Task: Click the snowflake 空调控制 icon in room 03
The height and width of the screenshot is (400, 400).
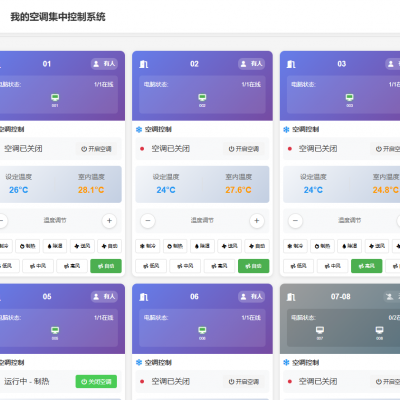Action: coord(286,129)
